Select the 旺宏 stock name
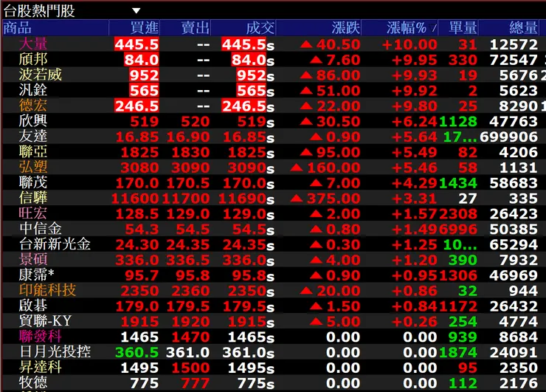 coord(33,213)
